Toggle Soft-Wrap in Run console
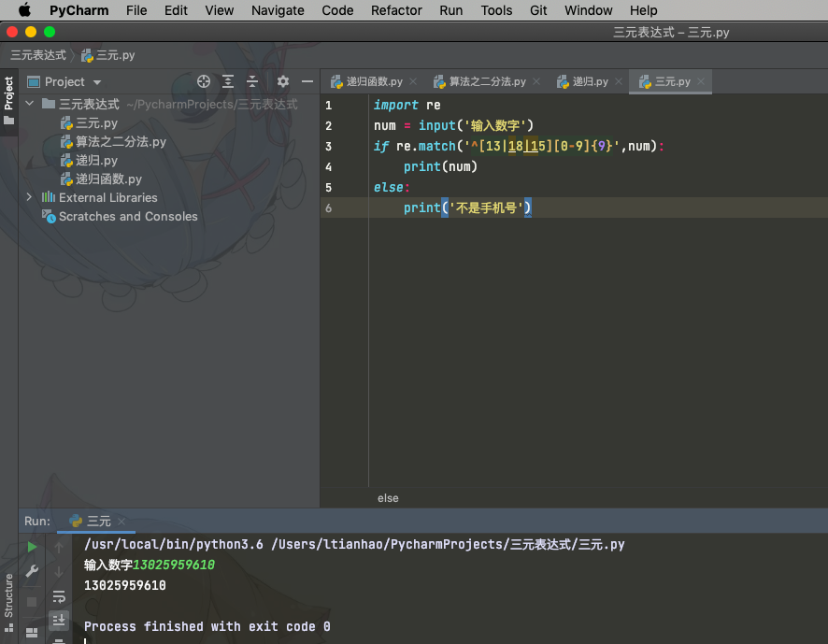 coord(59,597)
